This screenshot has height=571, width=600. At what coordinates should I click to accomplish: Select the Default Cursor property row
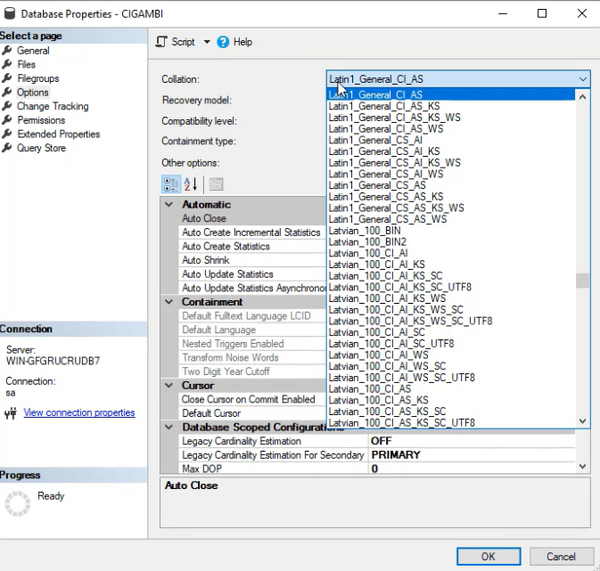click(253, 413)
